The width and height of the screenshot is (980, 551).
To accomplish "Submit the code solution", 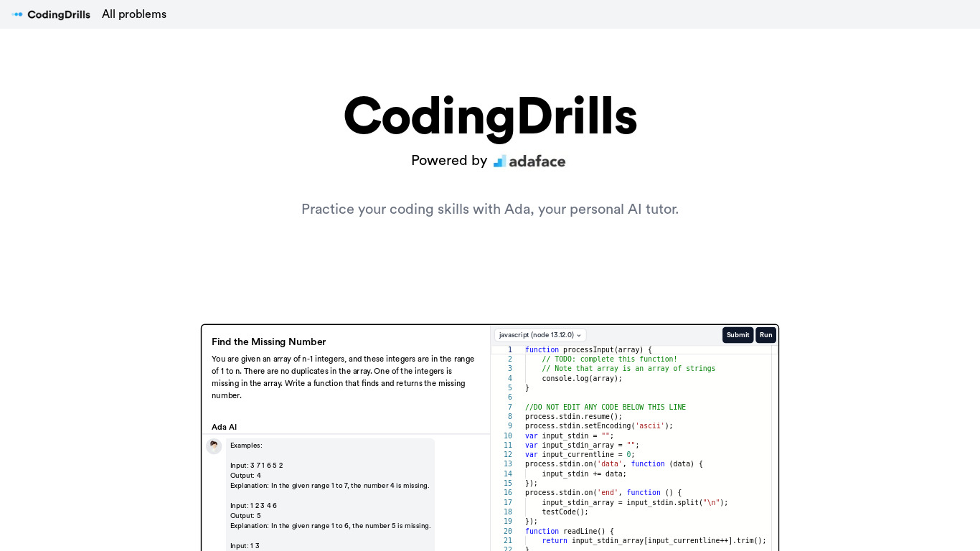I will [738, 335].
